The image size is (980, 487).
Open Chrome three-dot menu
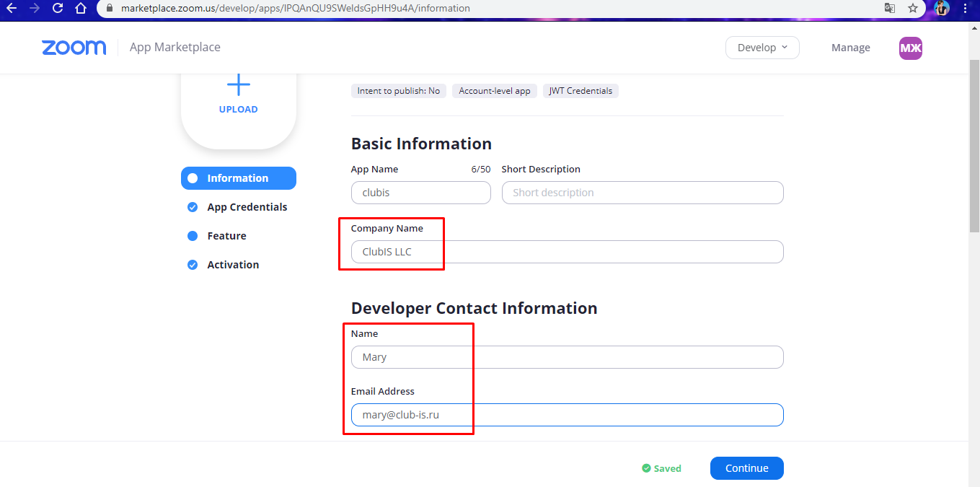pos(965,9)
